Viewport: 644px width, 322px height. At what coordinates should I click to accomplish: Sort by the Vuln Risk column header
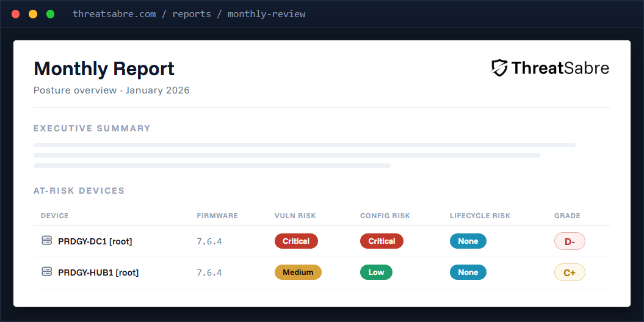point(295,216)
